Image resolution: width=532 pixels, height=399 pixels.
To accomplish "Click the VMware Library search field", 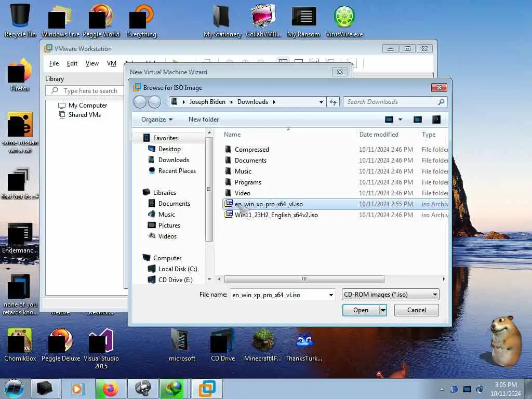I will pos(84,90).
